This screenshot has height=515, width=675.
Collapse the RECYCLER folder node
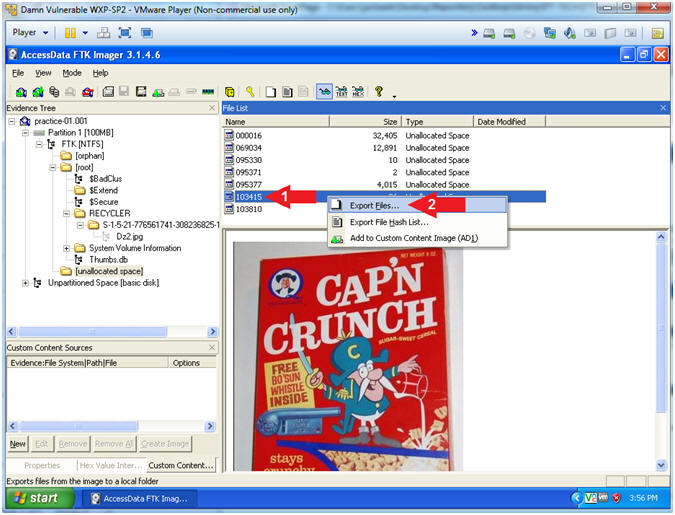(66, 214)
